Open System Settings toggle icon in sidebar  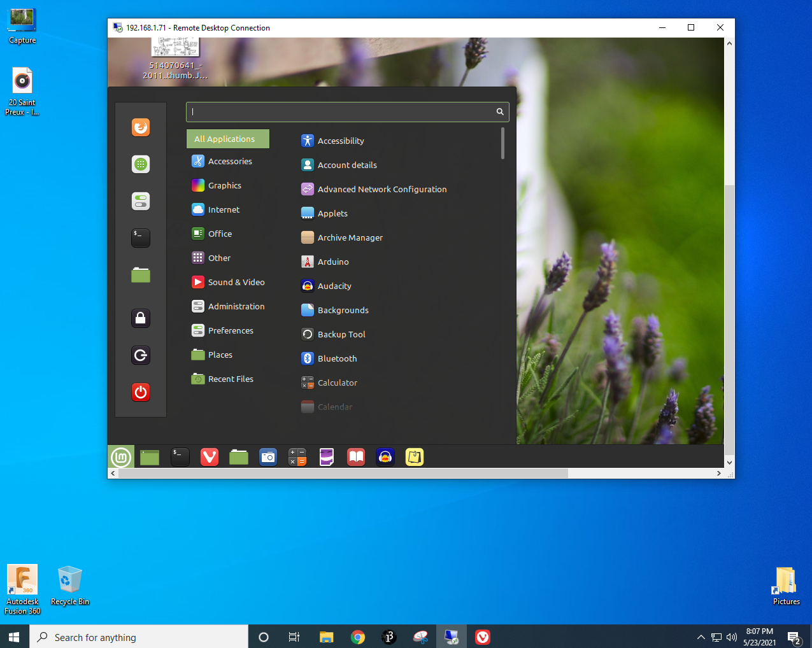coord(141,201)
